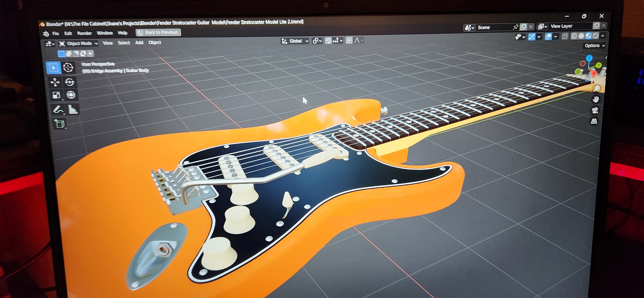Open Global transform orientation dropdown
The height and width of the screenshot is (298, 644).
(x=295, y=41)
